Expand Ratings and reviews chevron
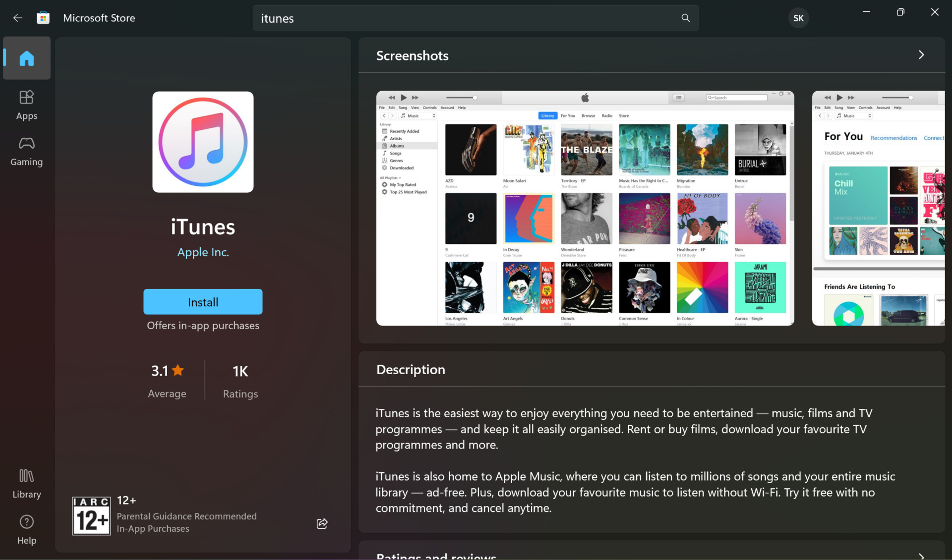952x560 pixels. pyautogui.click(x=921, y=556)
